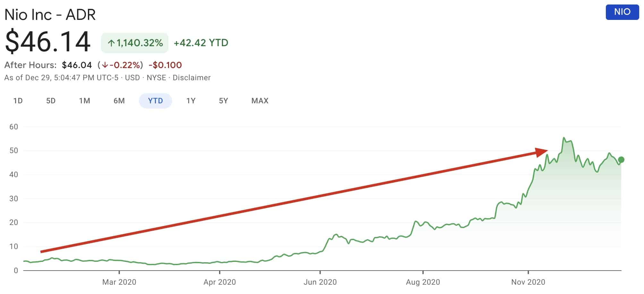Image resolution: width=644 pixels, height=294 pixels.
Task: Click the highlighted YTD tab
Action: point(156,101)
